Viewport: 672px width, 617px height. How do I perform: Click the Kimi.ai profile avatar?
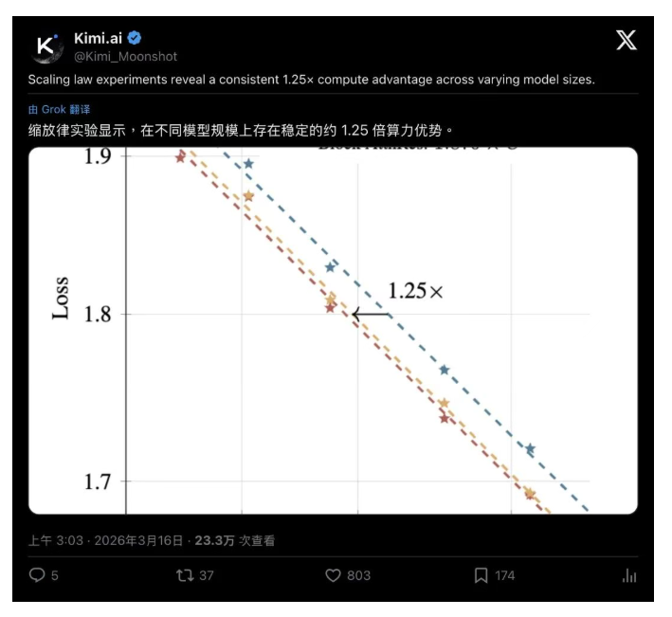(47, 46)
